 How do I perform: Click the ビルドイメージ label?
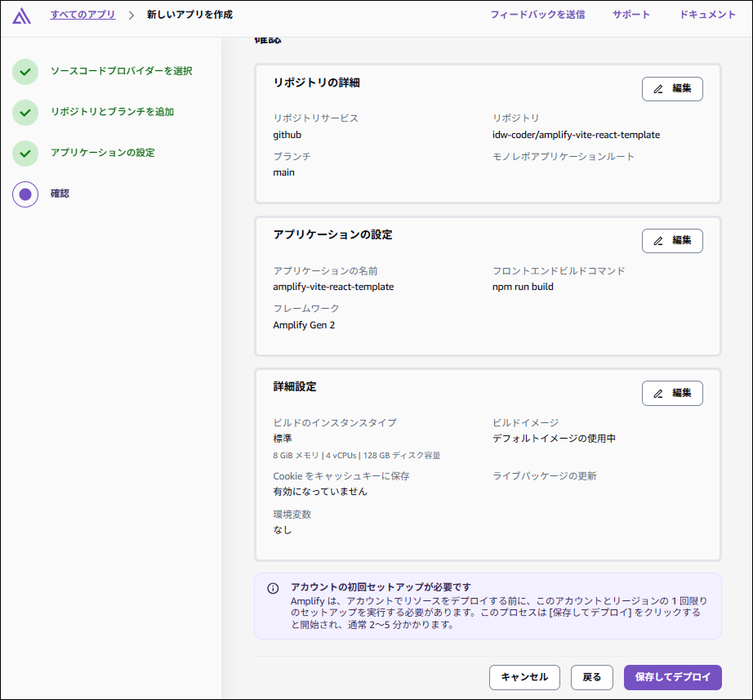point(526,423)
